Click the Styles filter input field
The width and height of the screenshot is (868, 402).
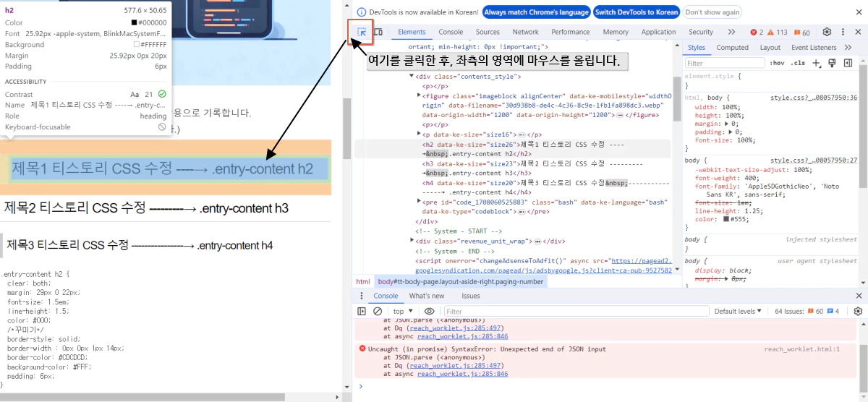[723, 63]
